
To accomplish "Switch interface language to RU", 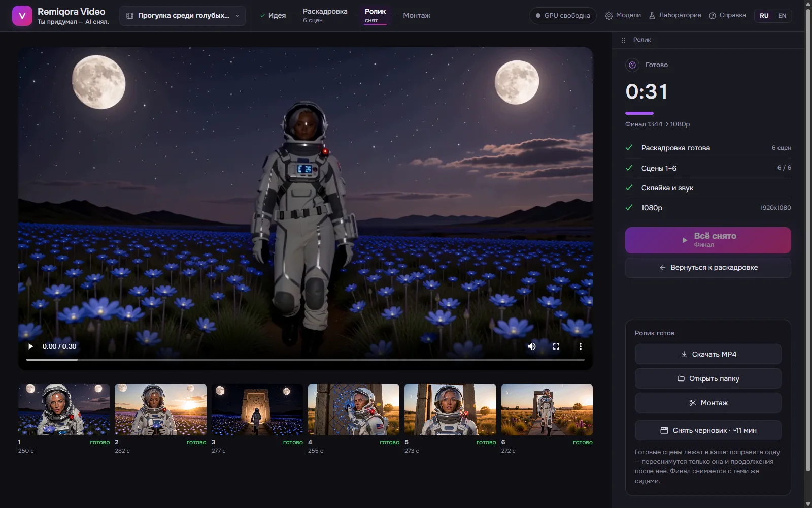I will pos(764,16).
